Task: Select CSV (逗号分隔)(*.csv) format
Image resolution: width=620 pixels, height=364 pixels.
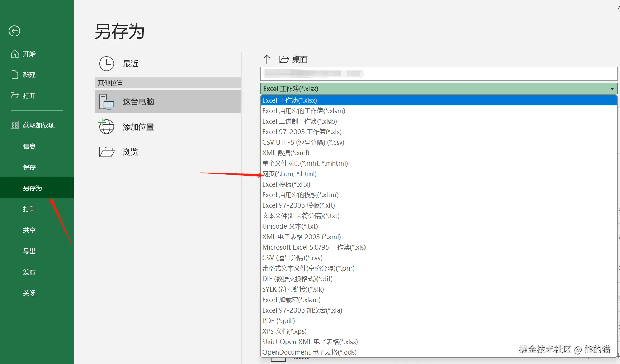Action: 439,258
